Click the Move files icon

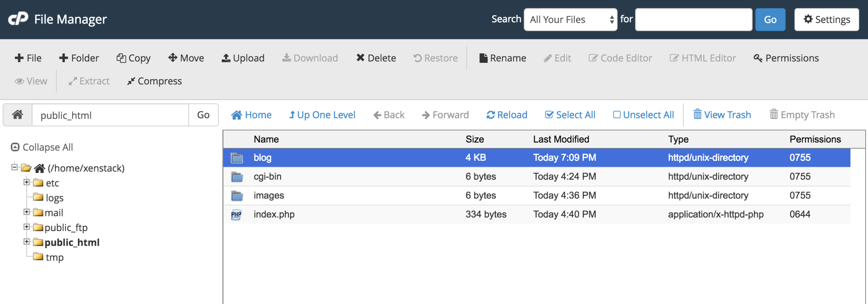tap(173, 58)
